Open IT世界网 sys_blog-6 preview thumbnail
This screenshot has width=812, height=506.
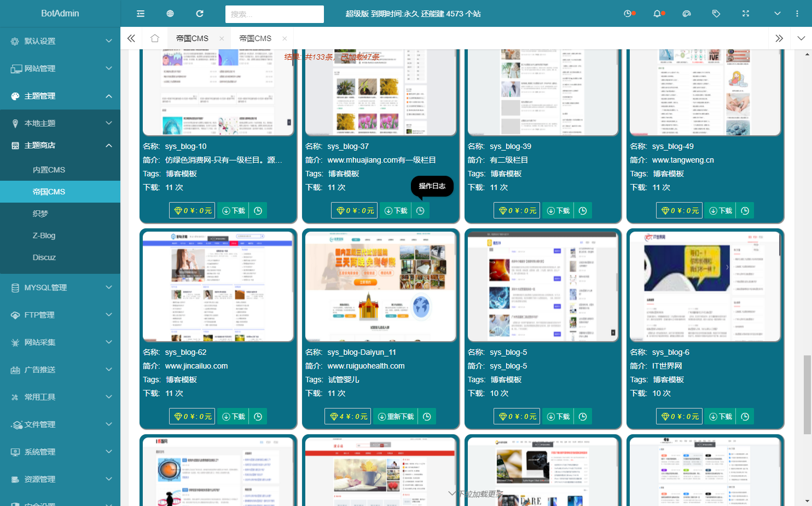tap(705, 286)
